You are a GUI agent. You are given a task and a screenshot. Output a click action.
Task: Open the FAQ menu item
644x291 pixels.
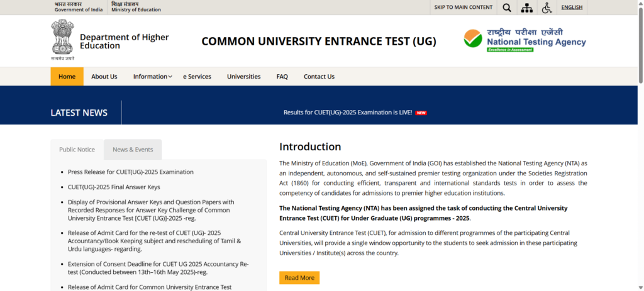click(x=282, y=76)
